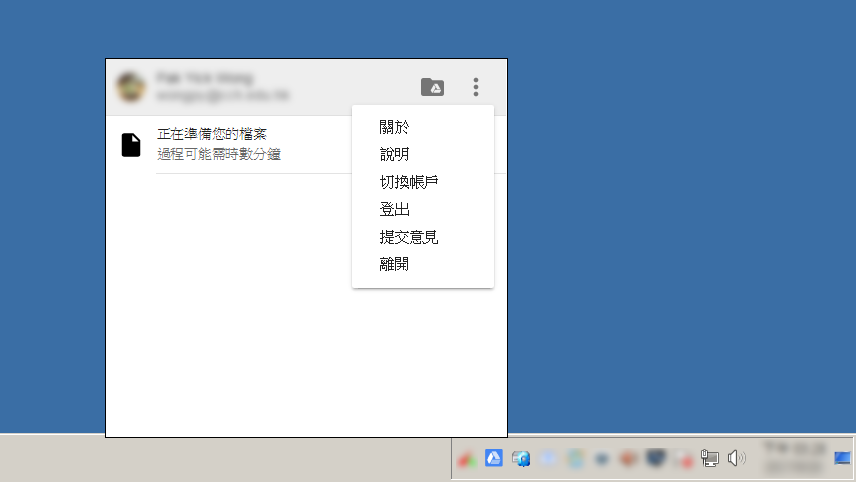Click the globe tray icon right of Drive
856x482 pixels.
[x=520, y=458]
